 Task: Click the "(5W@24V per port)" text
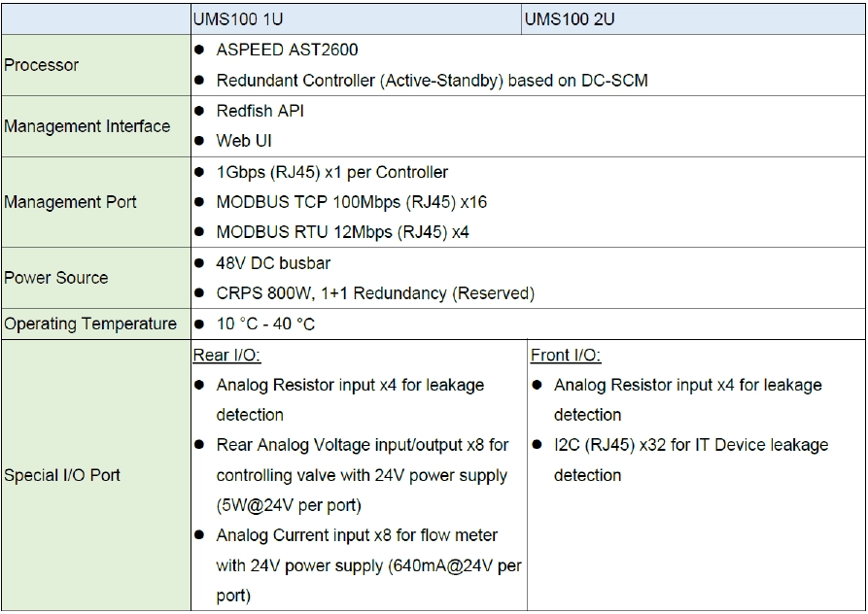pos(289,505)
